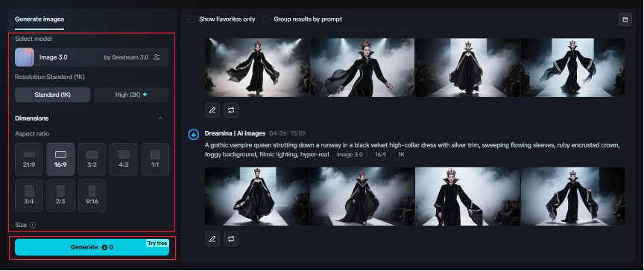Screen dimensions: 644x271
Task: Open the Image 3.0 model selector
Action: (92, 57)
